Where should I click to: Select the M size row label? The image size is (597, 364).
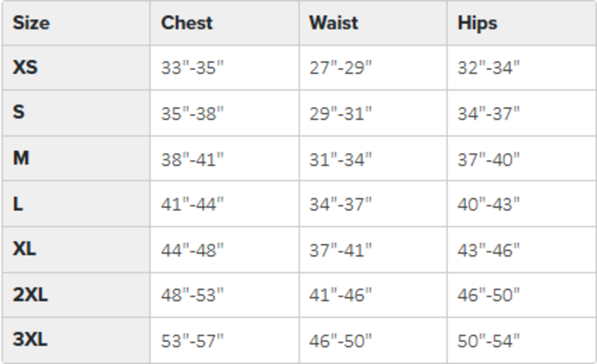pyautogui.click(x=21, y=159)
